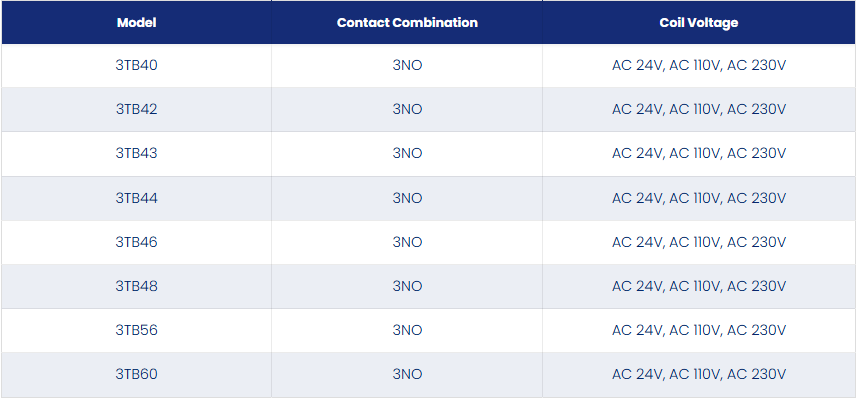
Task: Select the 3TB43 model cell
Action: [136, 154]
